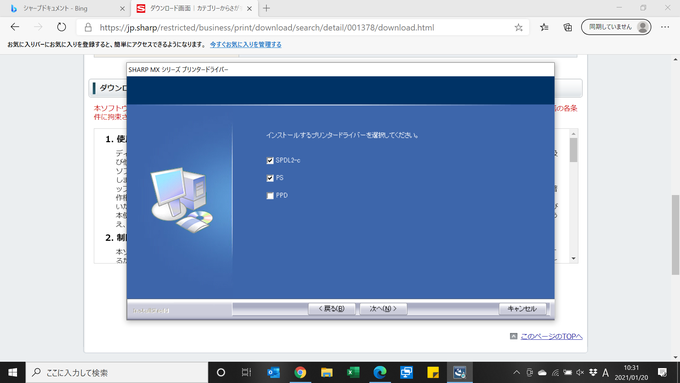Uncheck the PS driver checkbox
The width and height of the screenshot is (680, 383).
tap(270, 178)
